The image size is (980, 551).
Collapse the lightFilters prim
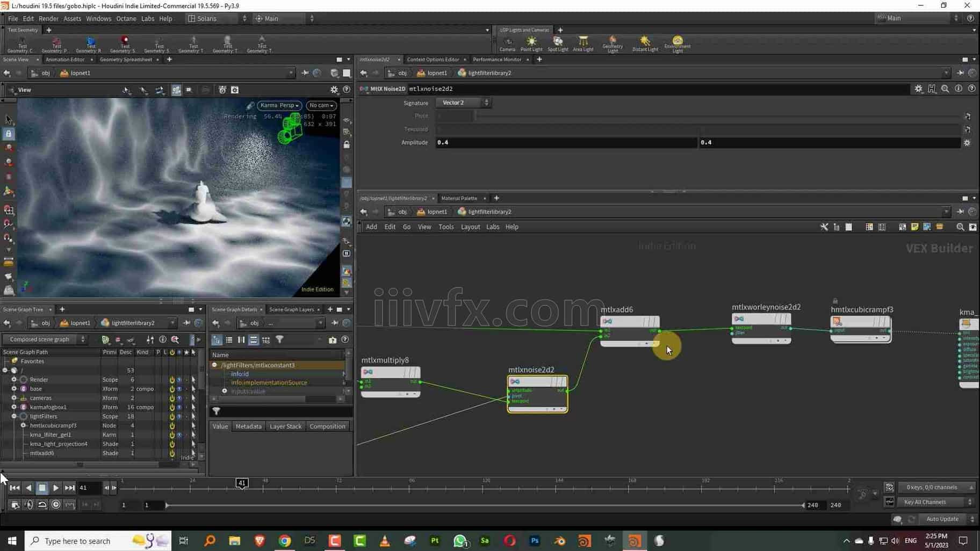14,416
